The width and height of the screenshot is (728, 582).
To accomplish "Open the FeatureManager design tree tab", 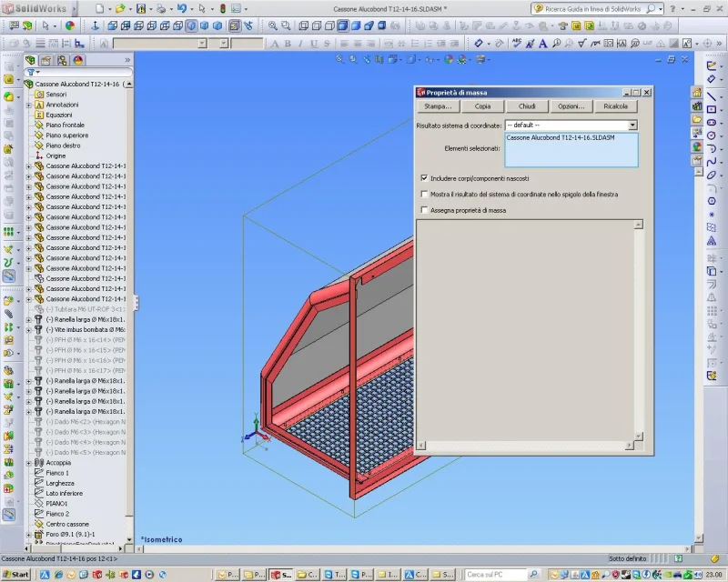I will pos(30,60).
